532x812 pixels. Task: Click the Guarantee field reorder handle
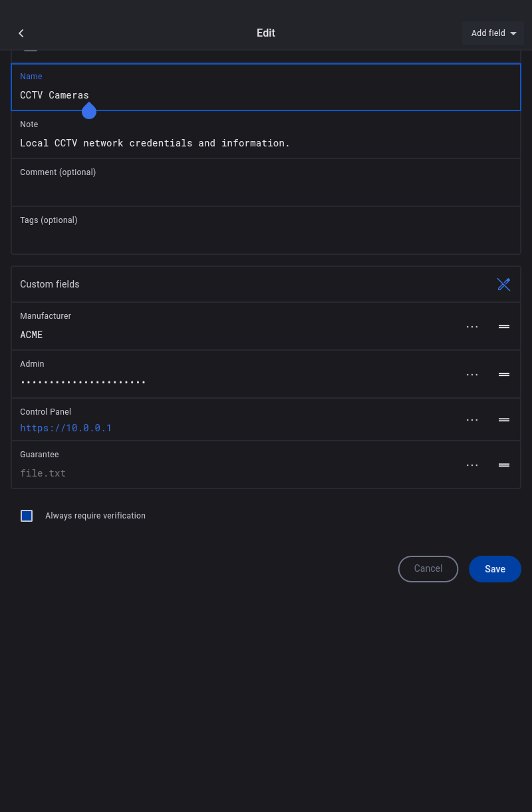coord(504,465)
